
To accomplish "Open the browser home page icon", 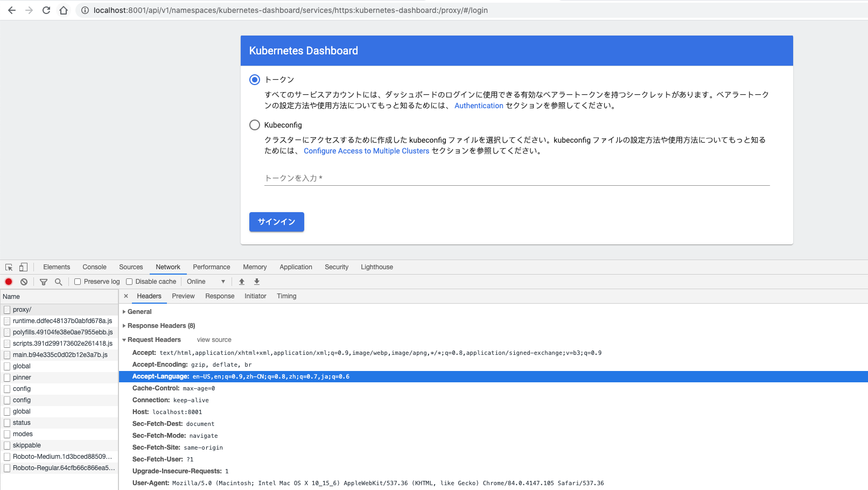I will [64, 10].
